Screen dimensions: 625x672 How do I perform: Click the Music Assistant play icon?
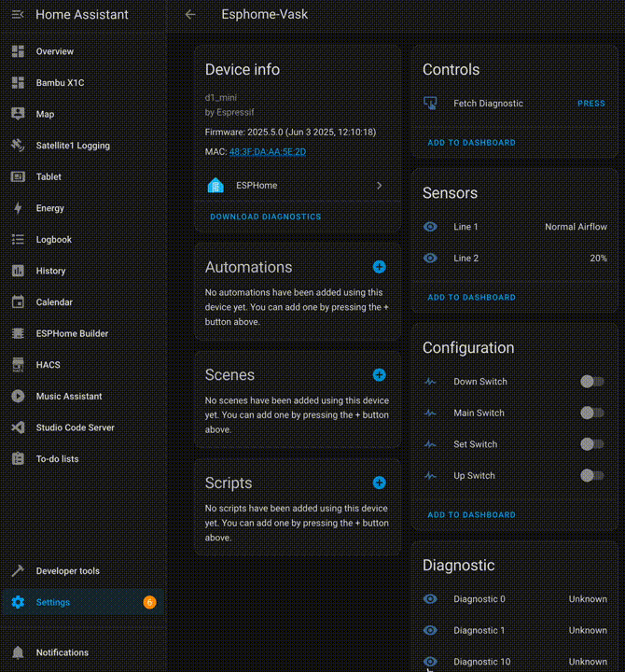[18, 396]
